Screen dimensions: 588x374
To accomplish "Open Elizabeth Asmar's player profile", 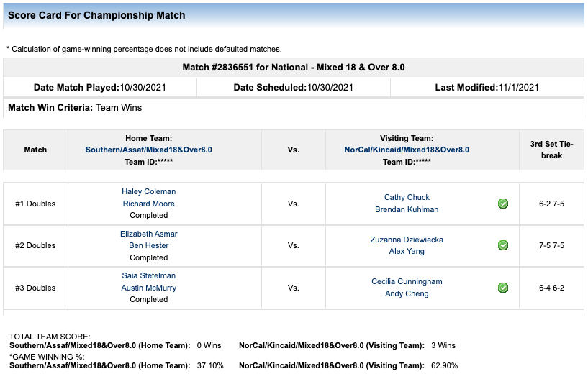I will tap(149, 234).
